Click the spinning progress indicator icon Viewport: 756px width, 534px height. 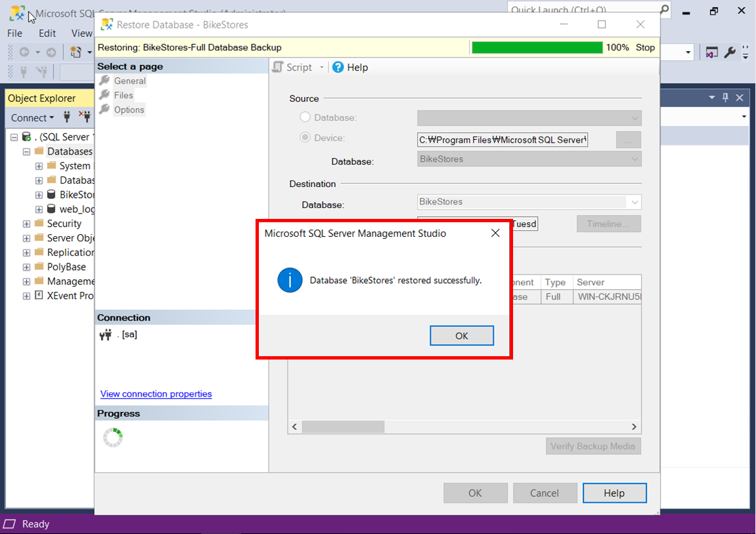(113, 438)
